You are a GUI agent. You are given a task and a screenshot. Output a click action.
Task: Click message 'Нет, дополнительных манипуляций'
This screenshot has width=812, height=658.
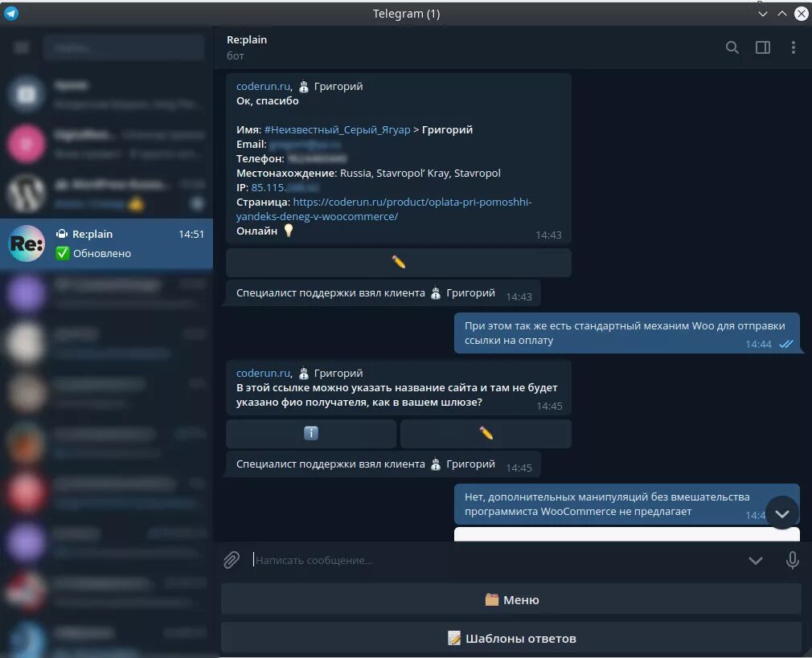[626, 505]
